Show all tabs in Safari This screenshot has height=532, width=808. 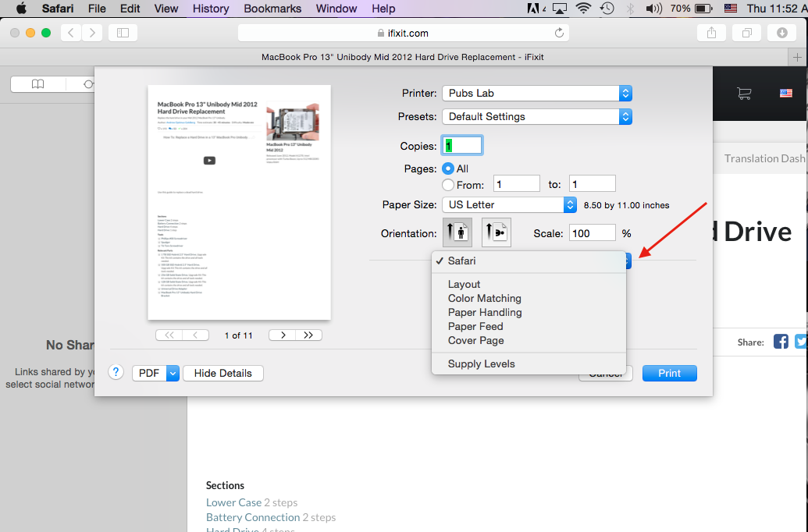(x=746, y=33)
